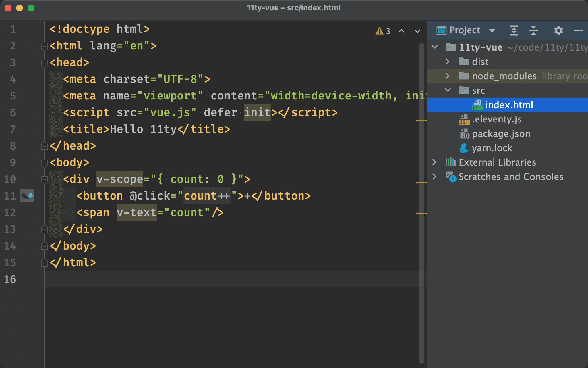Click Hello 11ty title text
Viewport: 588px width, 368px height.
click(143, 129)
